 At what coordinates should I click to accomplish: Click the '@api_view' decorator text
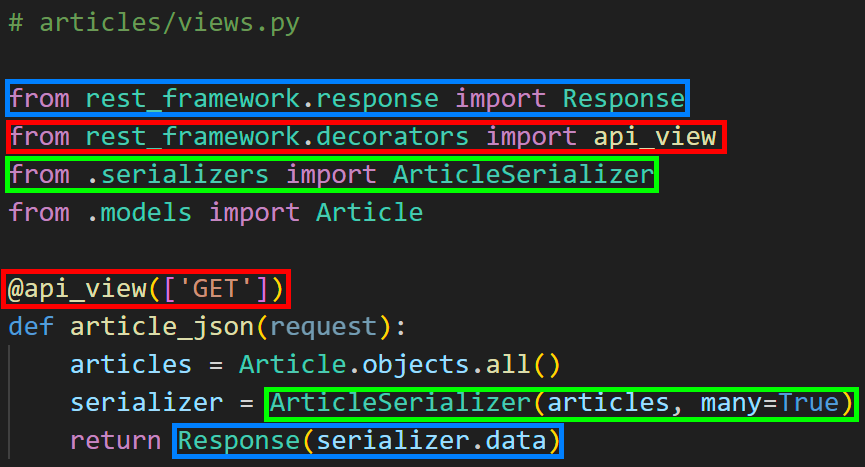(77, 289)
